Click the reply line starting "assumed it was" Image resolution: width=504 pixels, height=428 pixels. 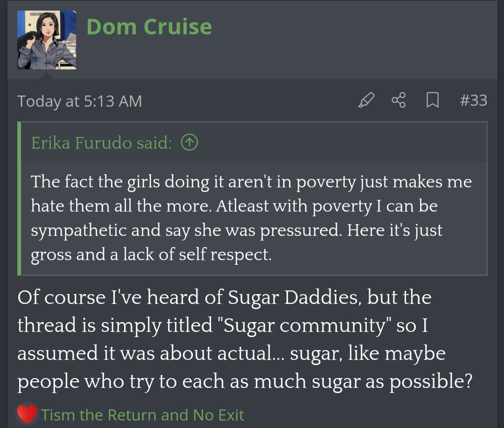tap(231, 353)
